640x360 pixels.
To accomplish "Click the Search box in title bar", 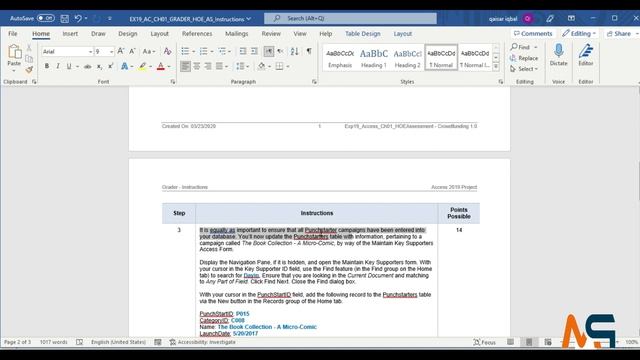I will pos(350,18).
